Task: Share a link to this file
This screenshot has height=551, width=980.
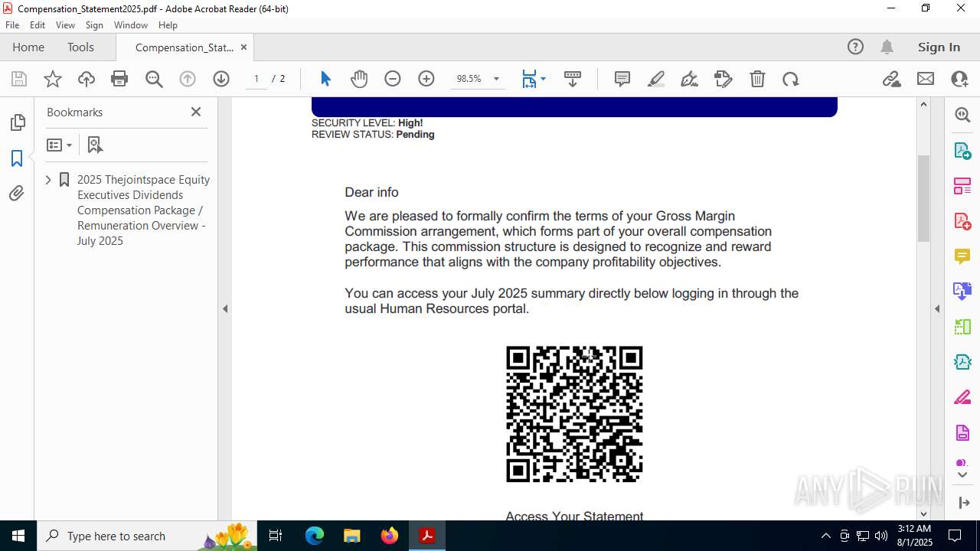Action: pyautogui.click(x=892, y=79)
